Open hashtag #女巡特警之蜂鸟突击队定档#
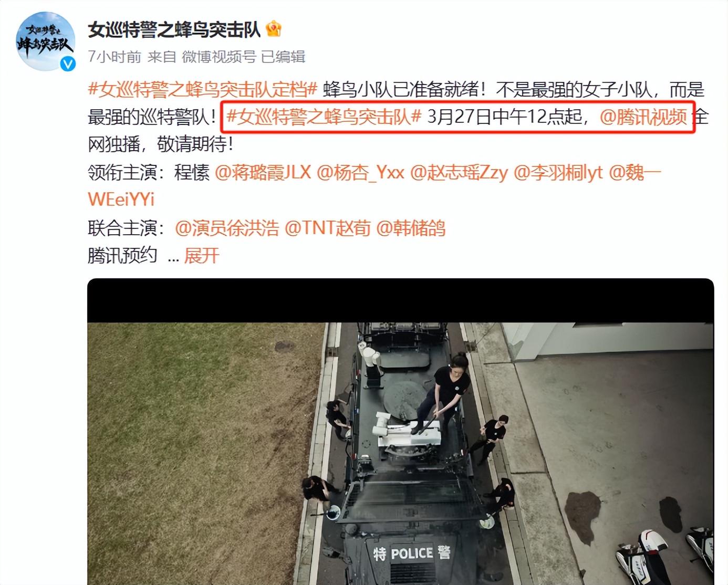 [x=203, y=89]
